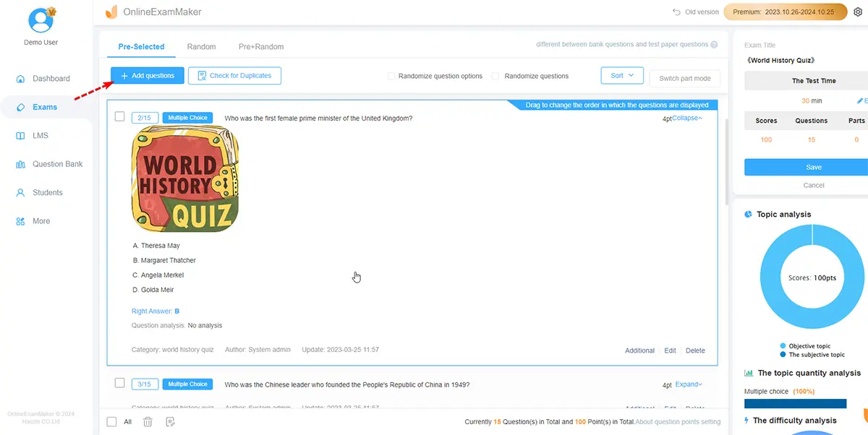Switch to the Random tab
This screenshot has width=868, height=435.
tap(201, 47)
